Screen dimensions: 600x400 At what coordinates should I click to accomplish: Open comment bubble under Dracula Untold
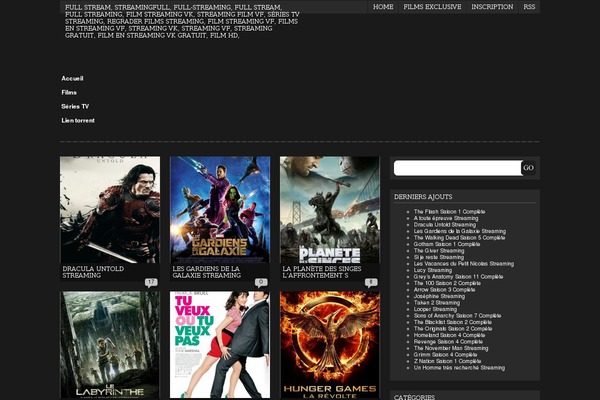tap(151, 282)
